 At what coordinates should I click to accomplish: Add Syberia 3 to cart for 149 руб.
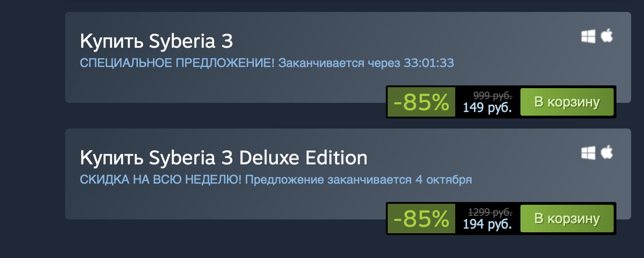coord(567,102)
